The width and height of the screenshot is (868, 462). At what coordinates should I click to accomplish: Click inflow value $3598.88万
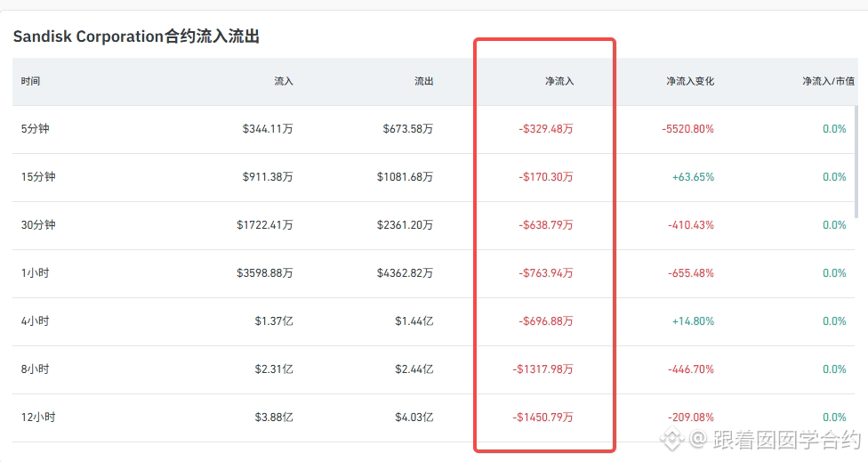(265, 273)
